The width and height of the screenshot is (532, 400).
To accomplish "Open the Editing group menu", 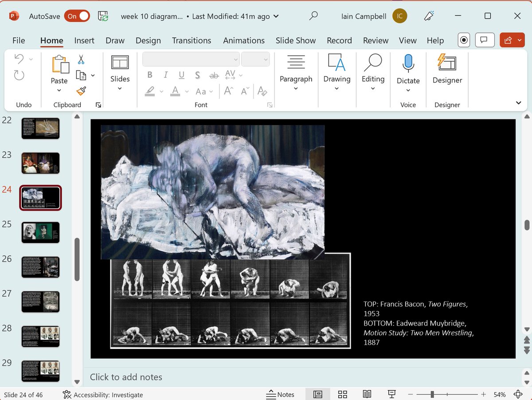I will 373,73.
